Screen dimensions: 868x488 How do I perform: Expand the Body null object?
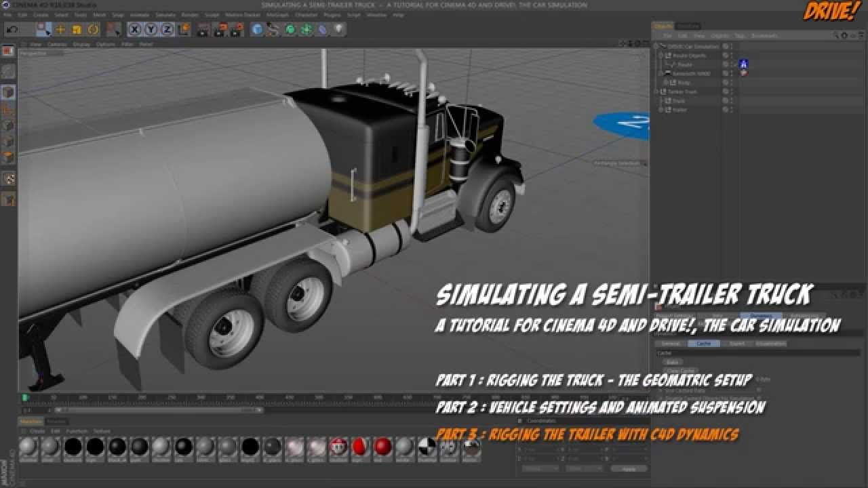(666, 82)
